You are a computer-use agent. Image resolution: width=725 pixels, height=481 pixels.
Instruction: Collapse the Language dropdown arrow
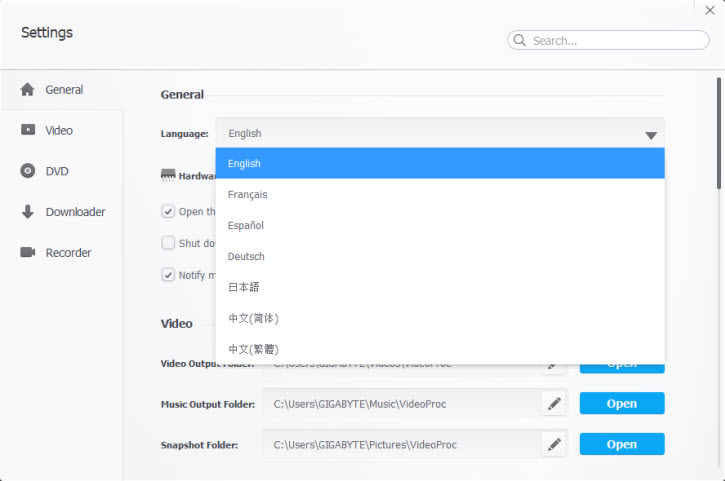pyautogui.click(x=650, y=134)
